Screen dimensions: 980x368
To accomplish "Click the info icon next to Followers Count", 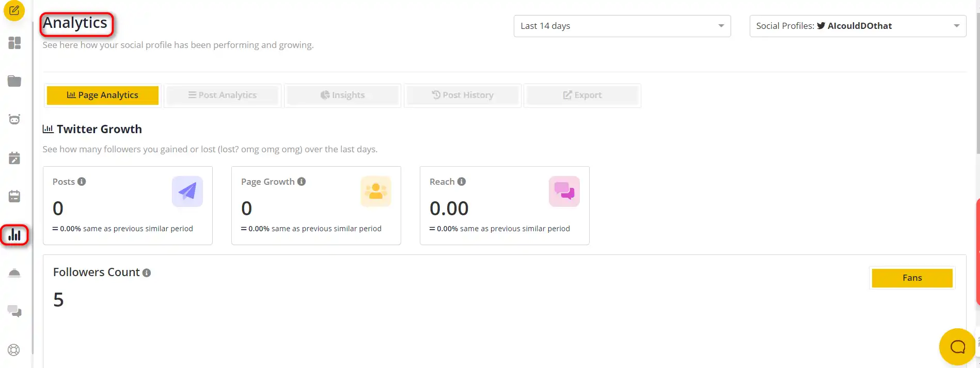I will point(147,273).
